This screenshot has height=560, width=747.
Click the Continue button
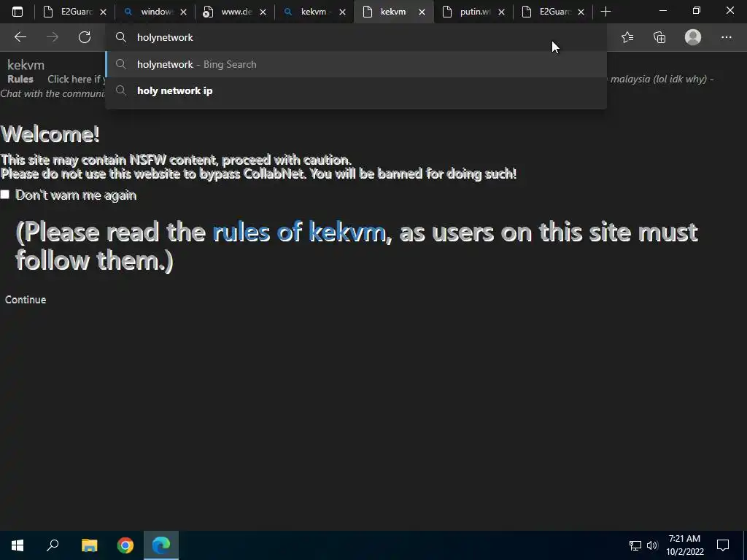26,300
